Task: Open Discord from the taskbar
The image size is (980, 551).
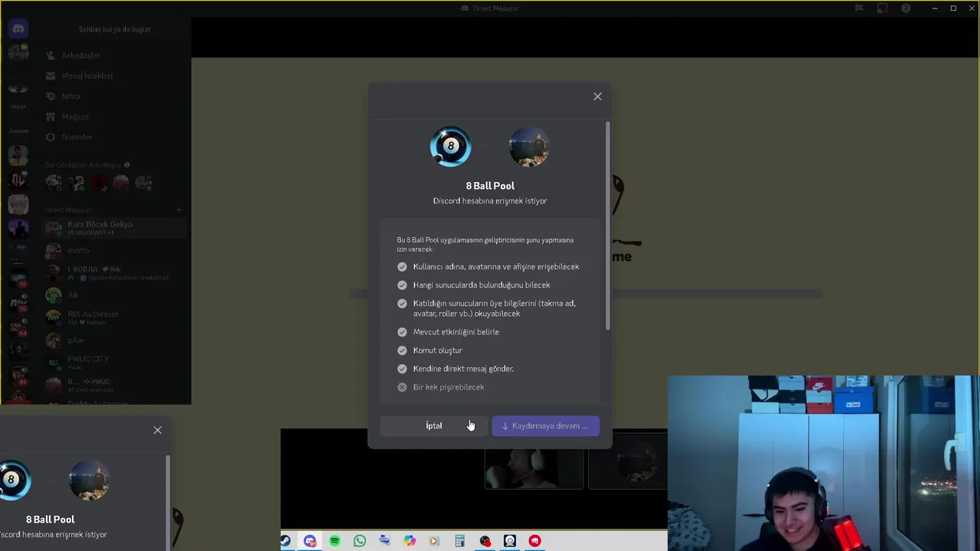Action: point(309,541)
